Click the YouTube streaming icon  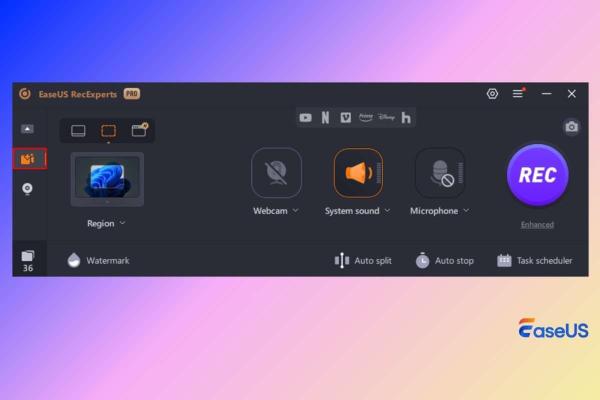[306, 118]
